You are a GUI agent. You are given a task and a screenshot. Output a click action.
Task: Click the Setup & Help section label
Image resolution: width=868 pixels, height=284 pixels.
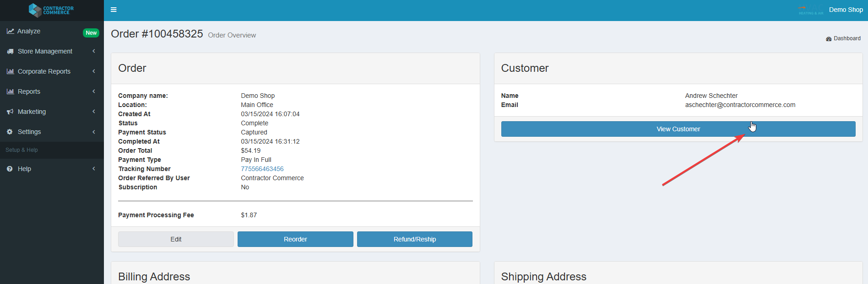click(x=22, y=150)
